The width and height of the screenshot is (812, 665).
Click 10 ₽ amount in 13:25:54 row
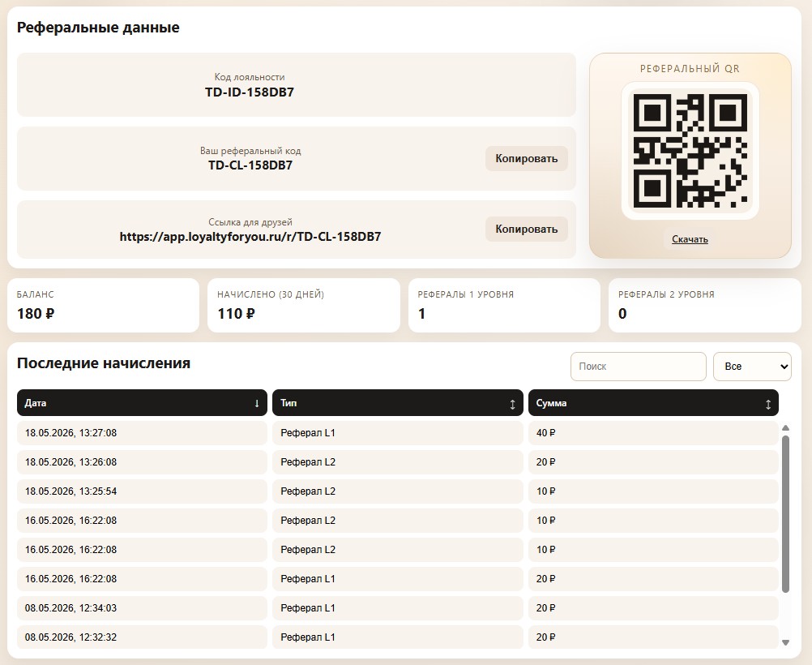coord(653,491)
